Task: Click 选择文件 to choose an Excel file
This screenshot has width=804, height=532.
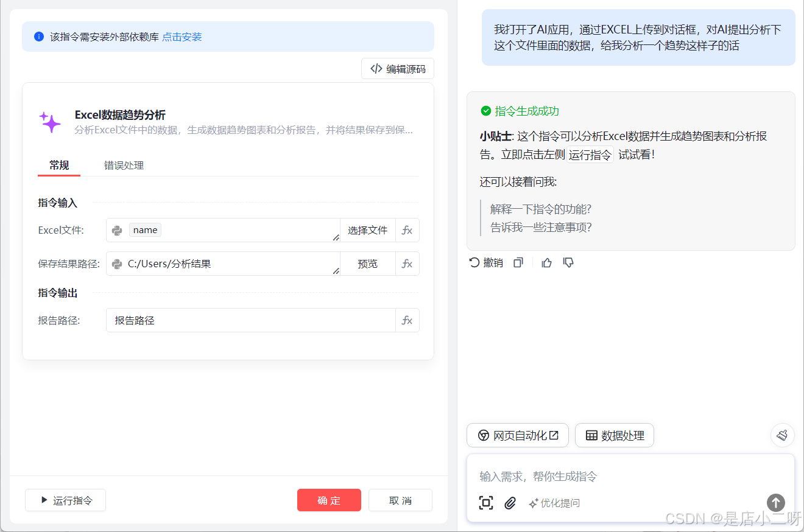Action: [368, 230]
